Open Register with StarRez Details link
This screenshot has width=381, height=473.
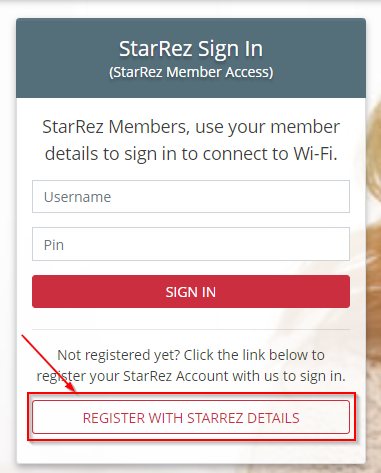point(191,417)
